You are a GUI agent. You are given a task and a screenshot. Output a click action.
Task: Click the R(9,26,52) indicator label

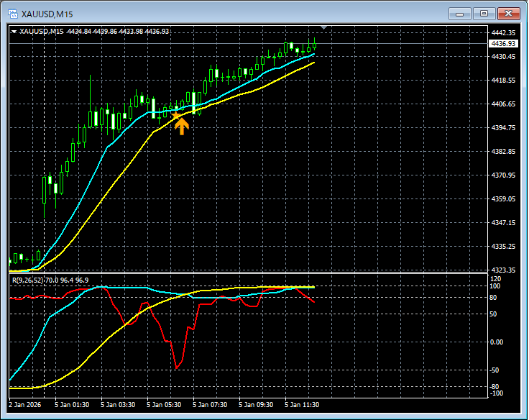[27, 280]
